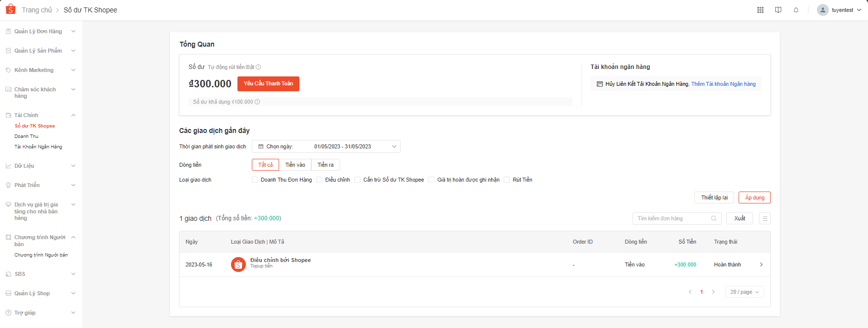Open the date range picker dropdown
868x328 pixels.
tap(326, 146)
